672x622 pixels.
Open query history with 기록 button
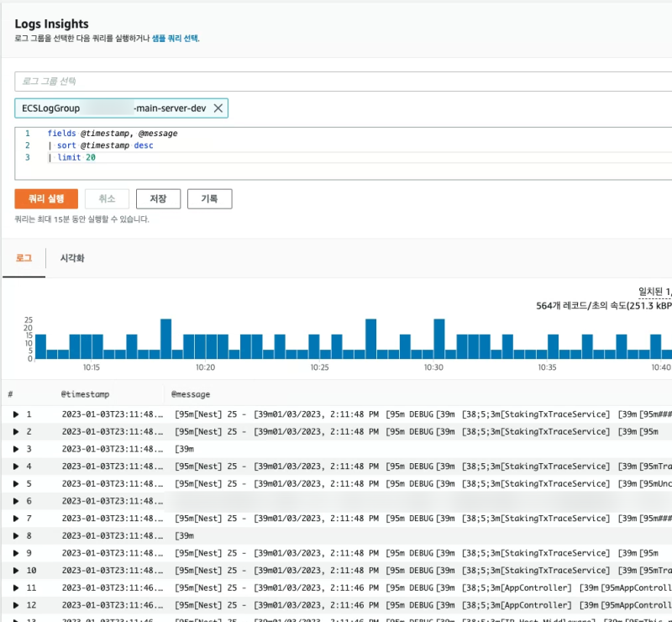click(209, 198)
